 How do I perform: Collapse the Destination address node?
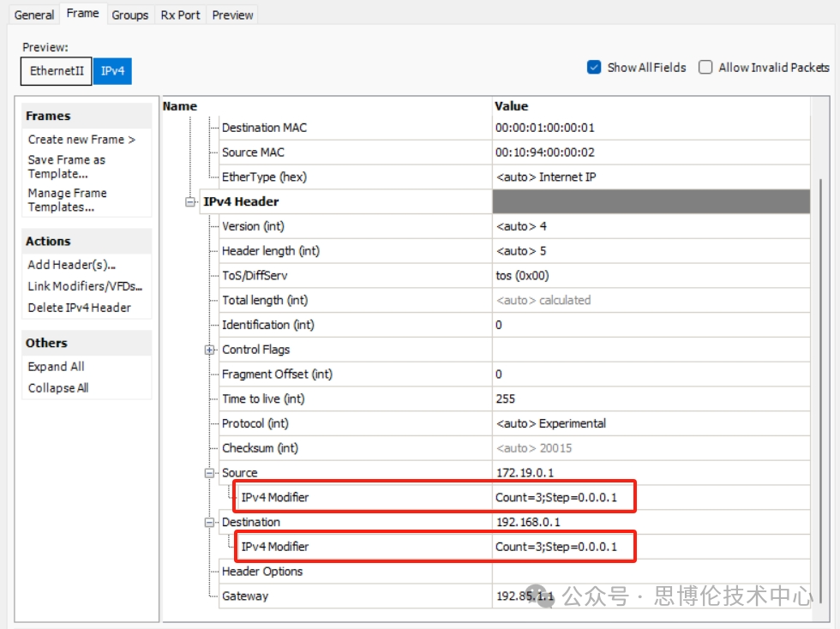point(209,523)
